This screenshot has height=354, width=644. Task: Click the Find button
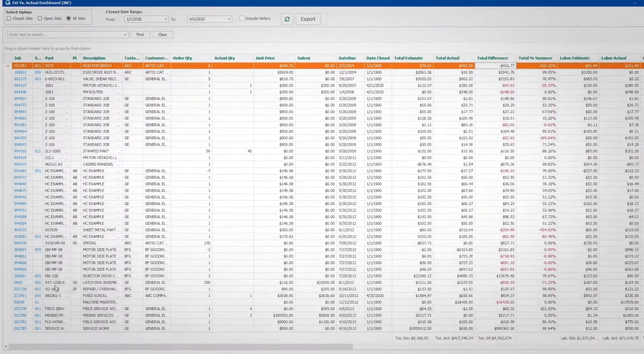140,35
